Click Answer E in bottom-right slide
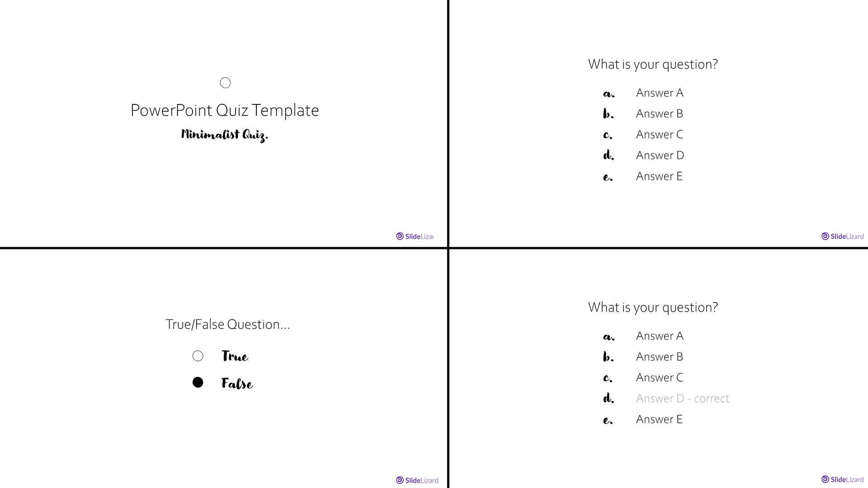The image size is (868, 488). (659, 419)
